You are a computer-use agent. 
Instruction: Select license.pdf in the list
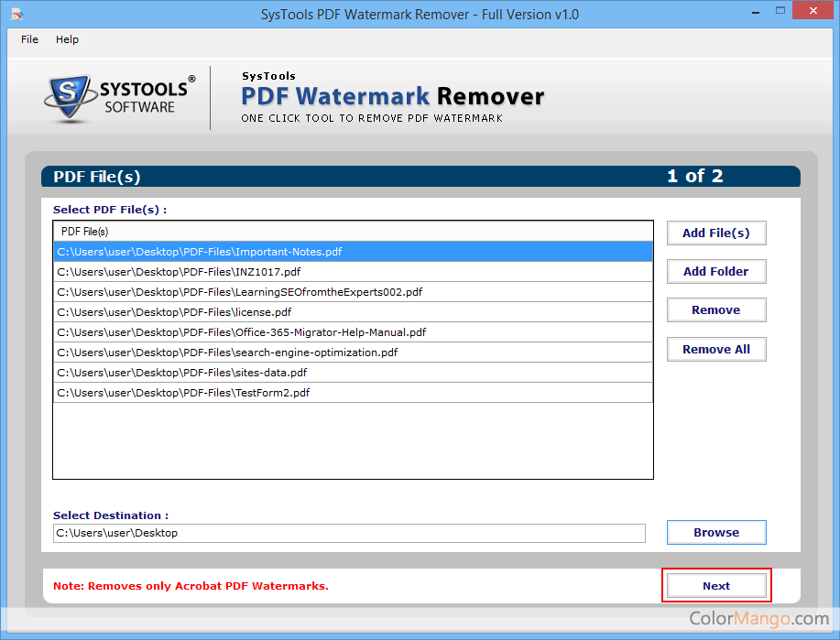coord(174,312)
